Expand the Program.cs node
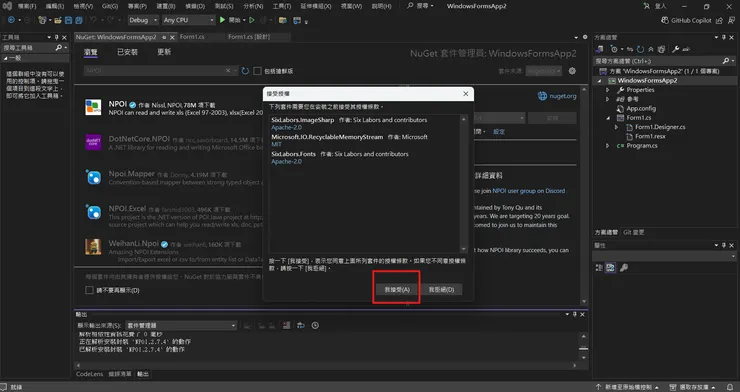The image size is (740, 392). click(608, 146)
